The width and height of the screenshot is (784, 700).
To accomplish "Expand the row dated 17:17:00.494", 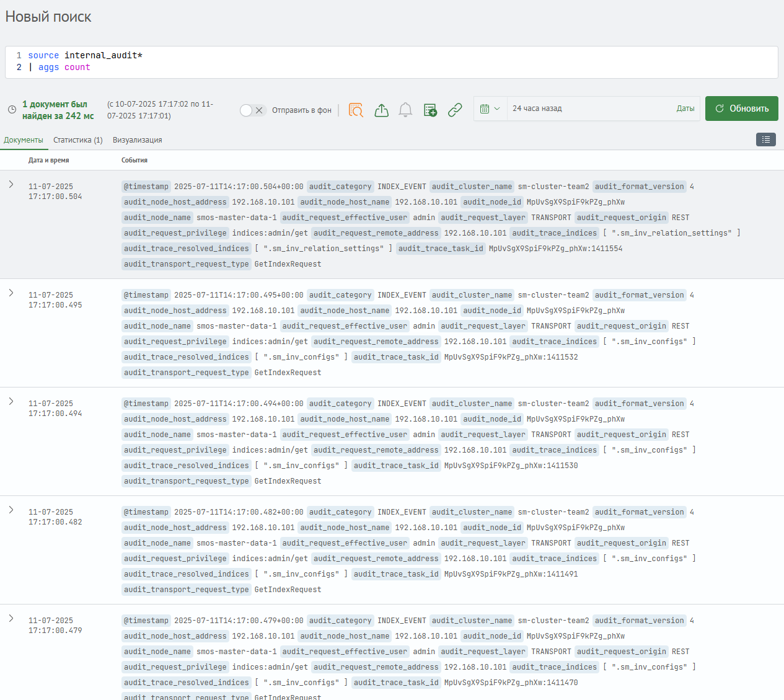I will click(11, 401).
